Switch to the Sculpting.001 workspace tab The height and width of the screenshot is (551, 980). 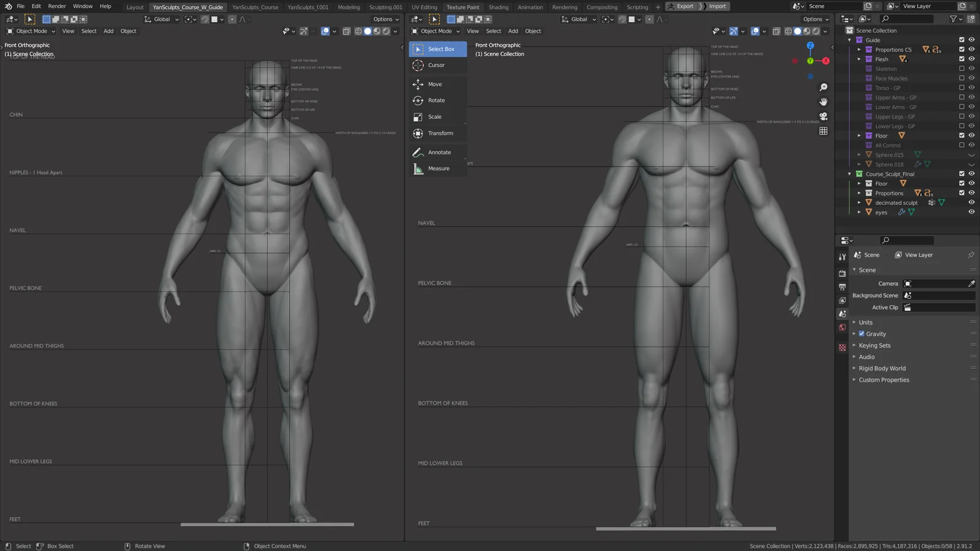pos(385,7)
